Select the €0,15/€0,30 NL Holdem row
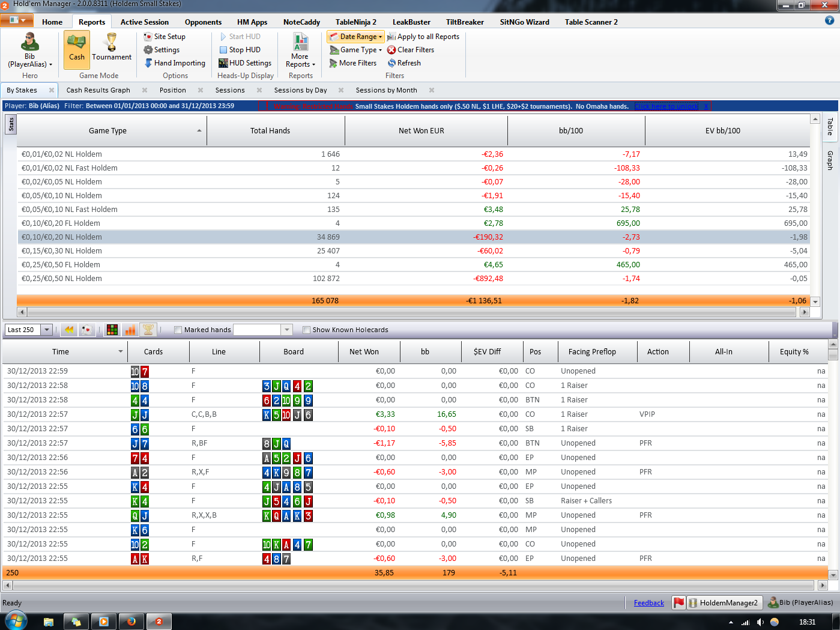The width and height of the screenshot is (840, 630). (414, 251)
